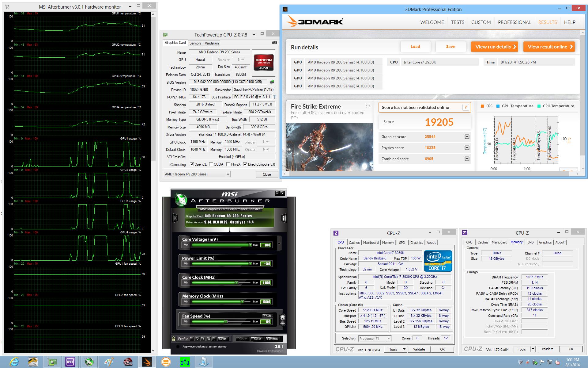Open the green 2P-1 taskbar icon
The height and width of the screenshot is (368, 588).
185,362
